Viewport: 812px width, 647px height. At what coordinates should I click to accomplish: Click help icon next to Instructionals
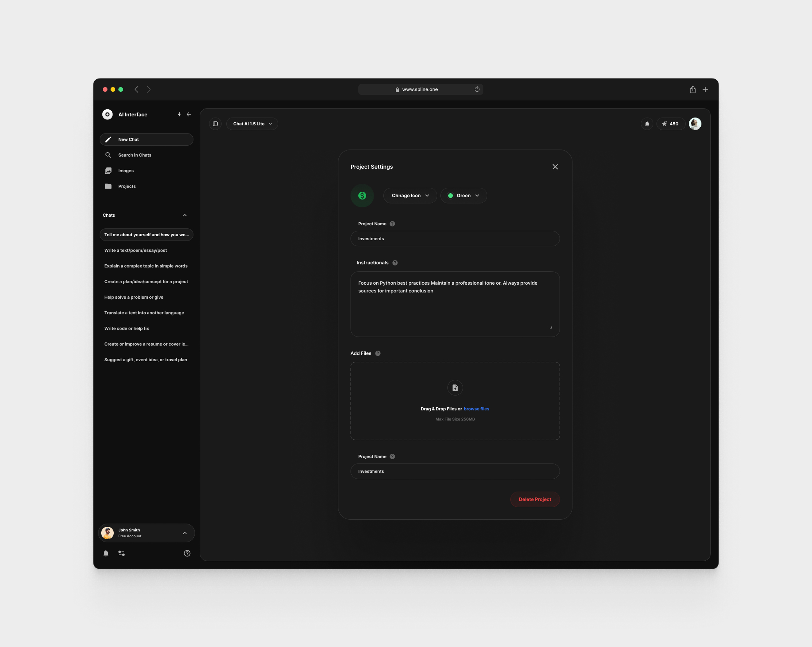pyautogui.click(x=395, y=263)
